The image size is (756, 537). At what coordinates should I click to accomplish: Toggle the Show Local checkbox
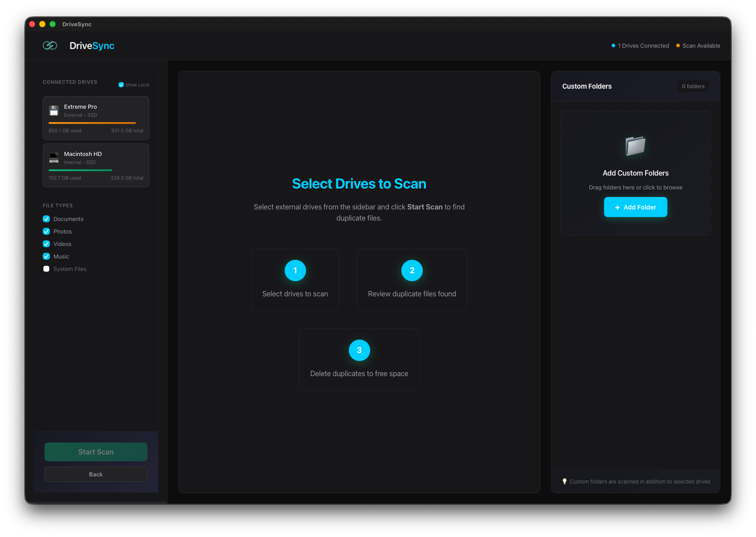(x=121, y=84)
